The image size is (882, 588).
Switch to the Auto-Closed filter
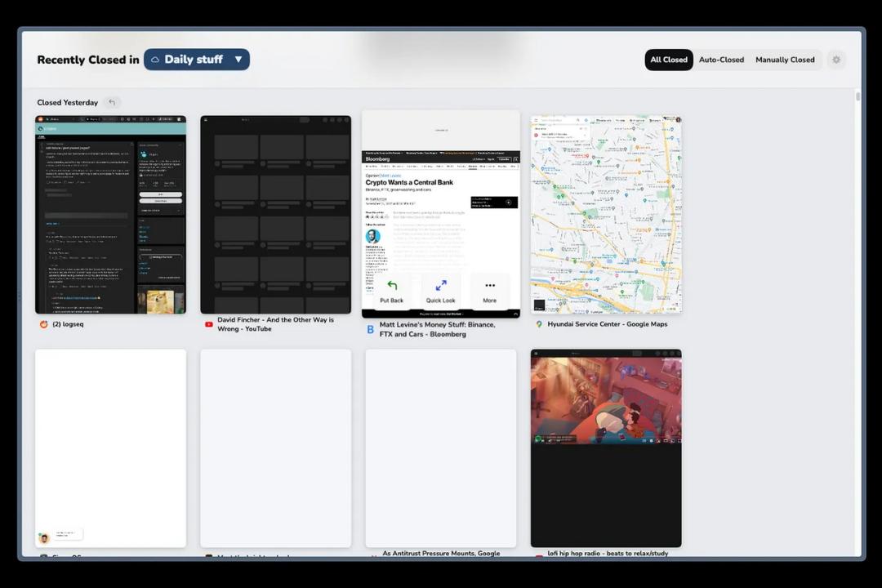(721, 60)
